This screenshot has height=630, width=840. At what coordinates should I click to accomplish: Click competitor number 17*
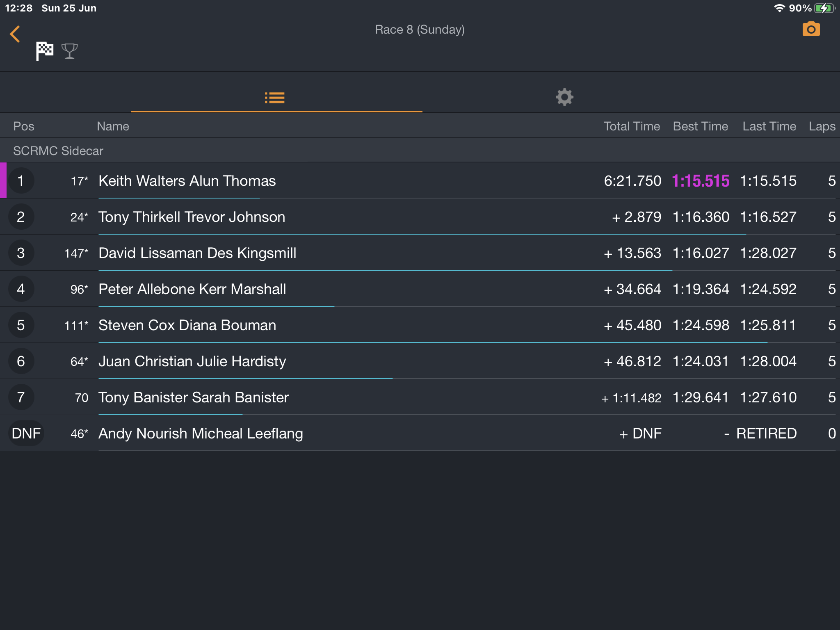tap(80, 181)
